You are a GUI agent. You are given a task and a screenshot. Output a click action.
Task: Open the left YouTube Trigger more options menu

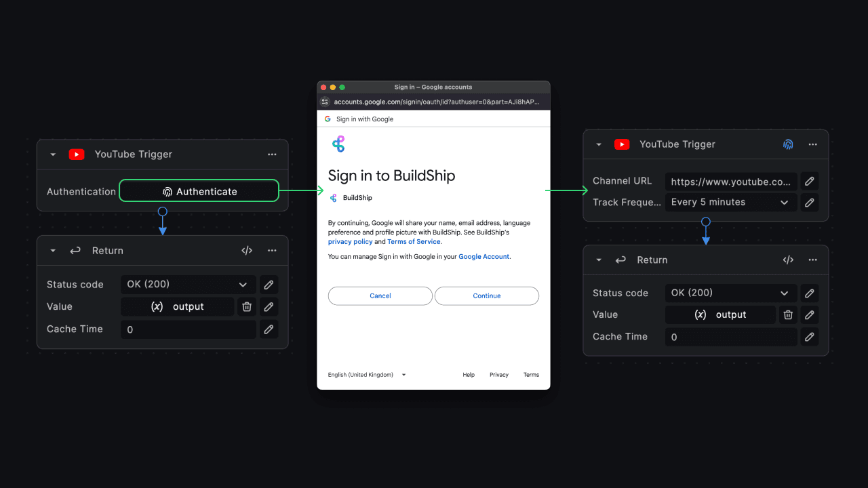272,155
